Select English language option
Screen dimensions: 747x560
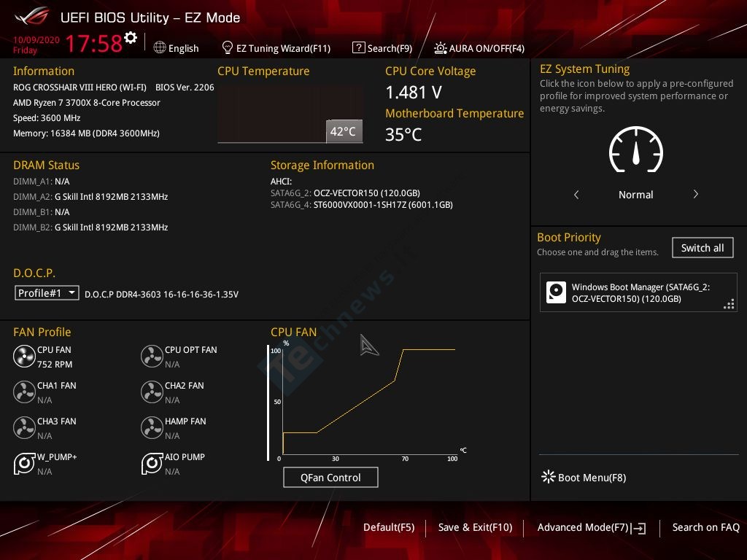click(x=183, y=48)
